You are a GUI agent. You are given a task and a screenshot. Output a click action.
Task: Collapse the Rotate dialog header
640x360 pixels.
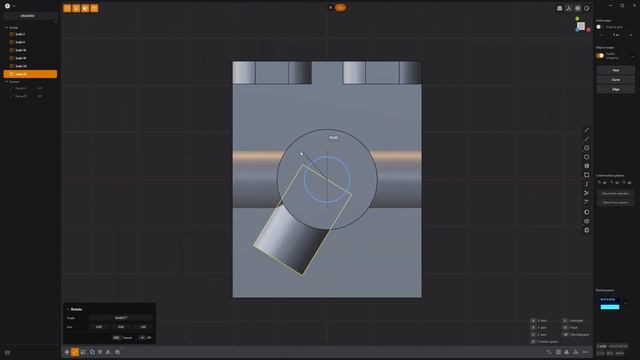point(68,309)
